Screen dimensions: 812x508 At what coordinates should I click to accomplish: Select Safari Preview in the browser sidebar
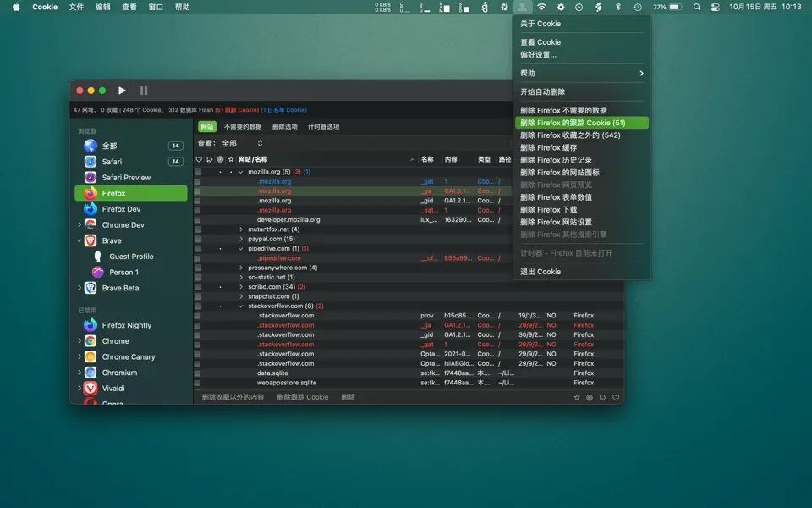click(125, 178)
